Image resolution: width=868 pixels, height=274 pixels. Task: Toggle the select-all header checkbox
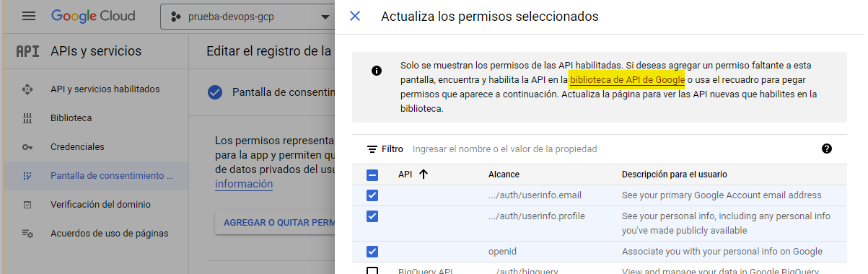372,174
